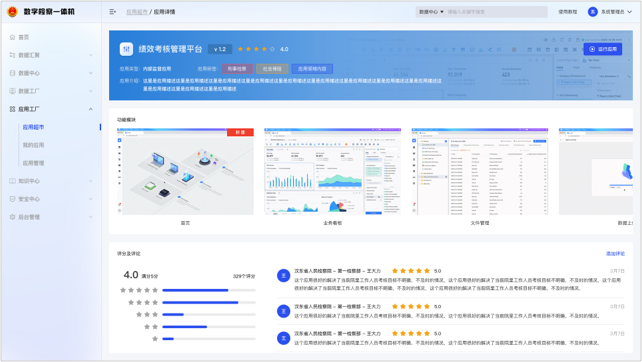Click the 知识中心 book icon
642x362 pixels.
click(x=12, y=181)
